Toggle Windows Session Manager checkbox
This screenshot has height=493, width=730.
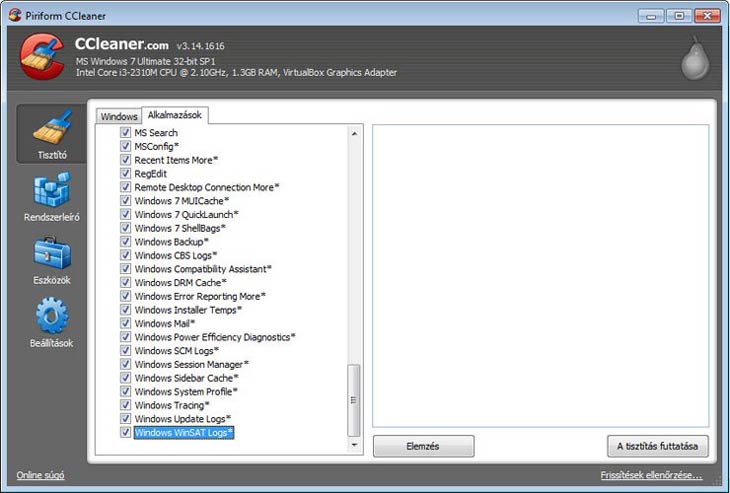(125, 364)
